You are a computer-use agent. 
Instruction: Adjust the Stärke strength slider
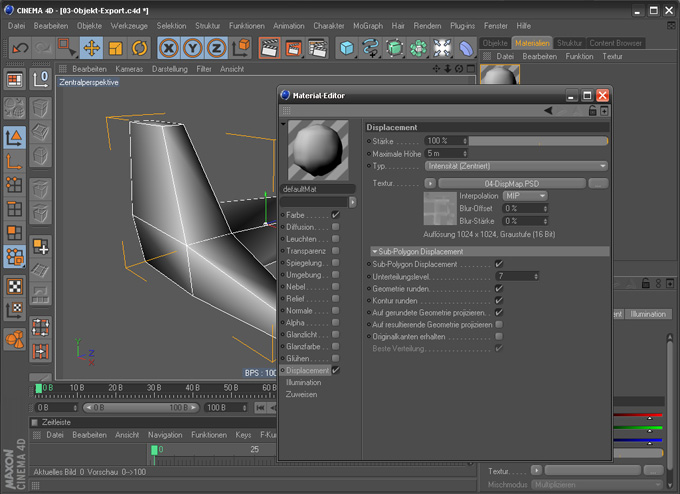point(540,141)
